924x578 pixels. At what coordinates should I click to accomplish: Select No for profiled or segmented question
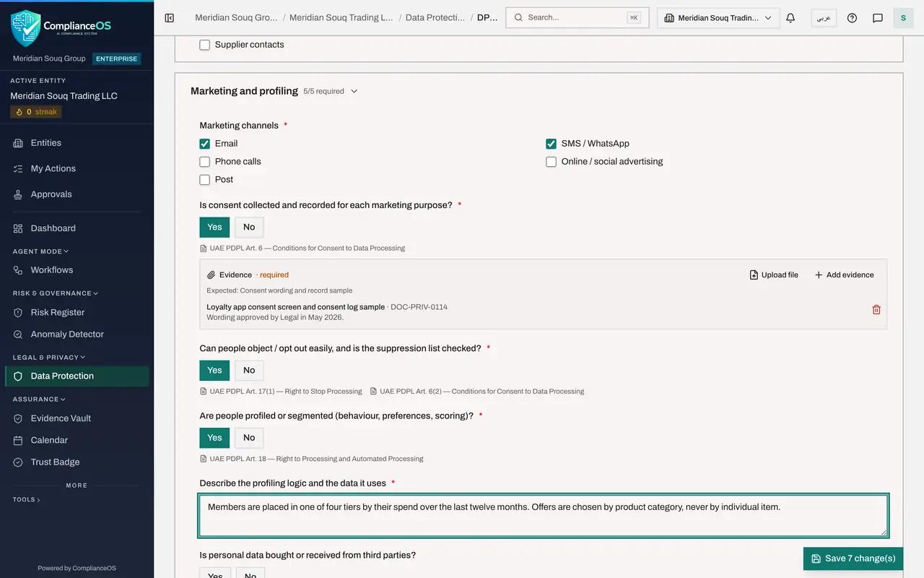[x=249, y=438]
